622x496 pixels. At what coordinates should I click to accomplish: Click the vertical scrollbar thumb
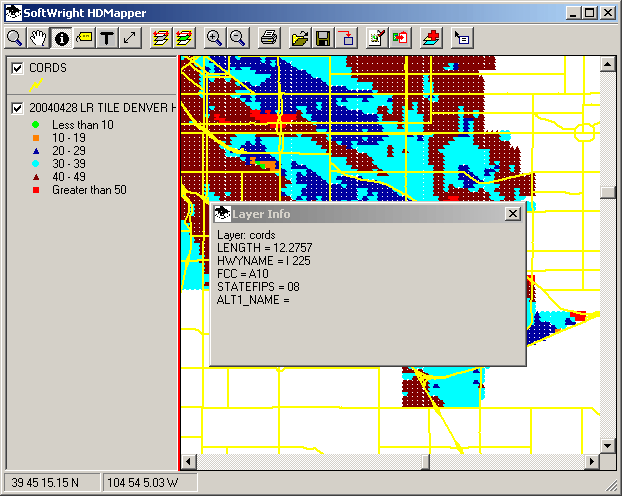click(x=607, y=192)
